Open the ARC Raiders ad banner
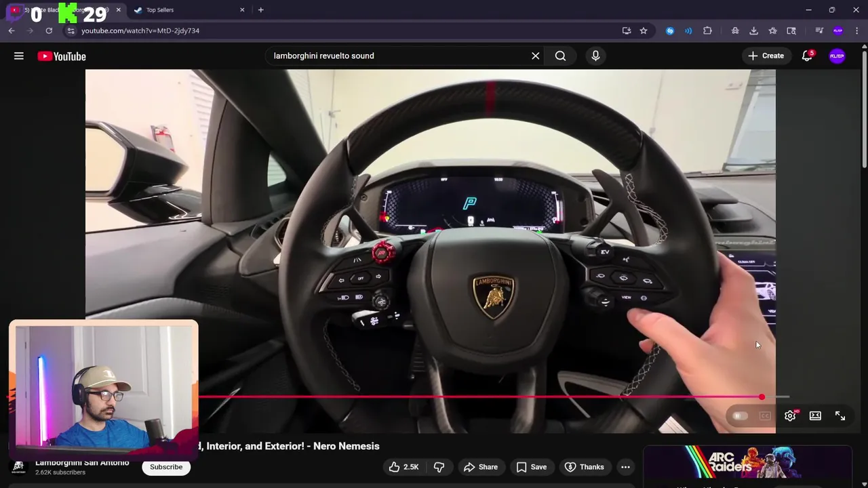868x488 pixels. pos(747,462)
